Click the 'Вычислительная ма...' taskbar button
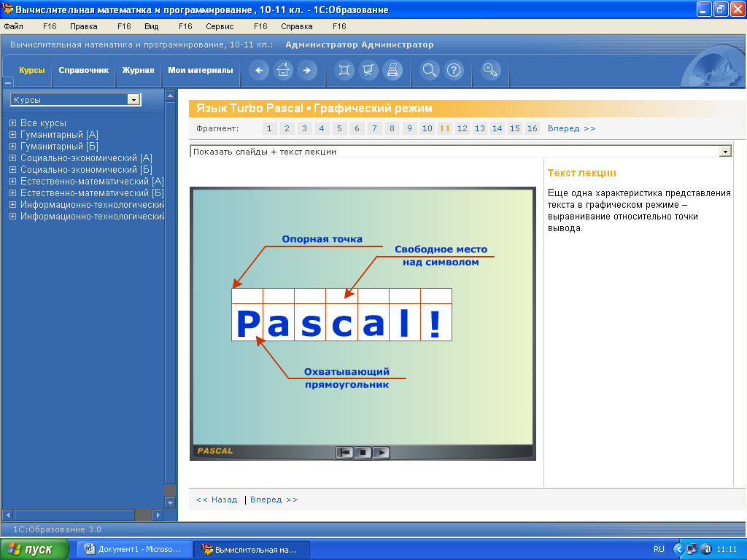 click(252, 549)
